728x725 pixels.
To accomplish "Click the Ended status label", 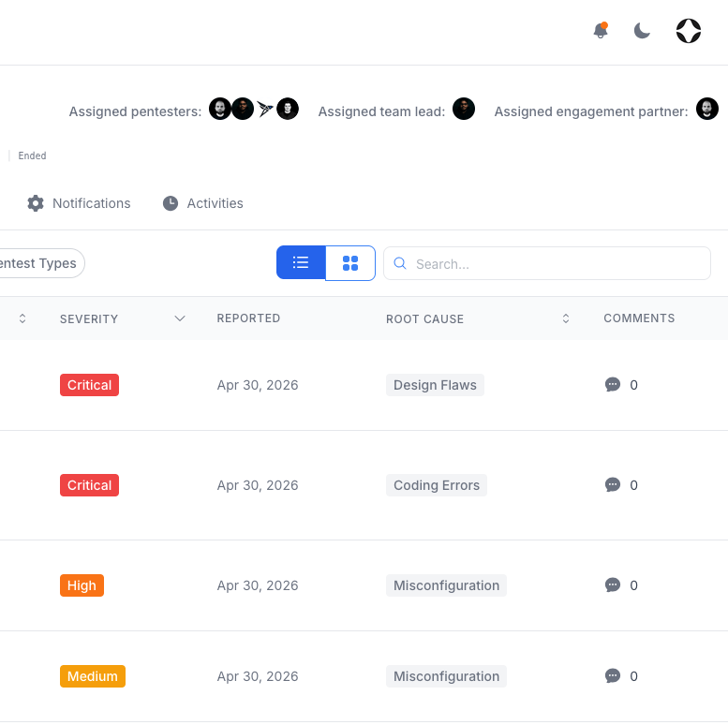I will (32, 155).
